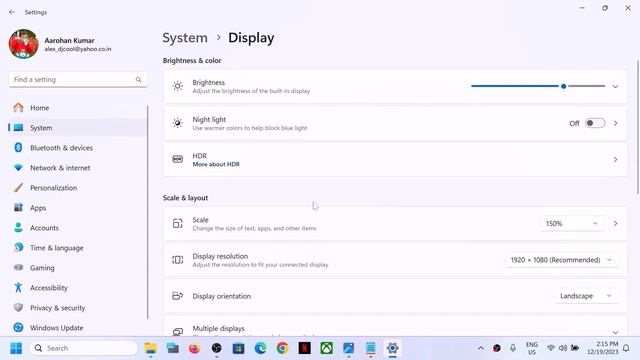Show hidden system tray icons
The height and width of the screenshot is (360, 640).
pyautogui.click(x=481, y=348)
